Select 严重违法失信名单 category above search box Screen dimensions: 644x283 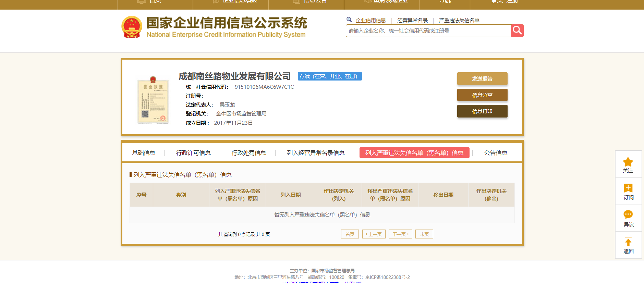[x=459, y=20]
